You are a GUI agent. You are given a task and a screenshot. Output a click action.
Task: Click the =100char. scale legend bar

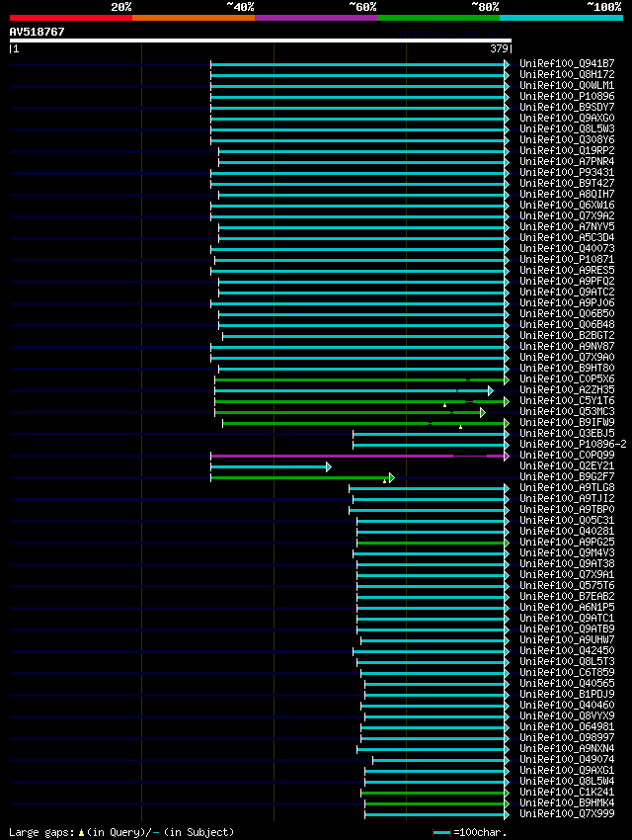[441, 833]
